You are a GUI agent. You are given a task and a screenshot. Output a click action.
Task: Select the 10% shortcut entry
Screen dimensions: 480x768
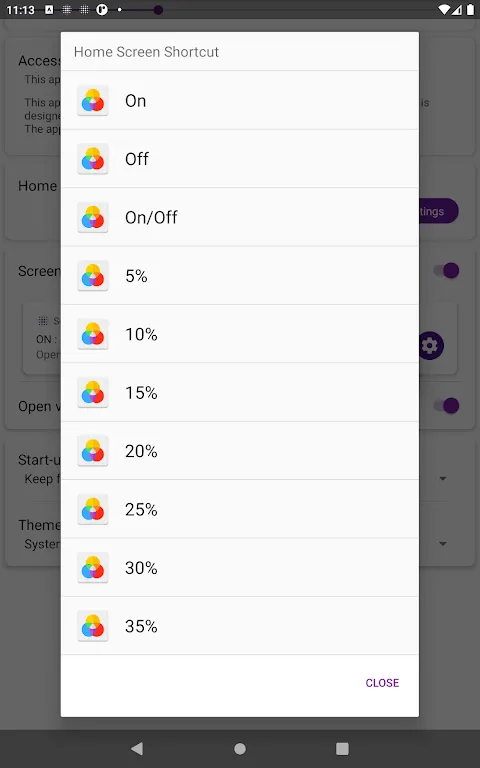click(240, 334)
